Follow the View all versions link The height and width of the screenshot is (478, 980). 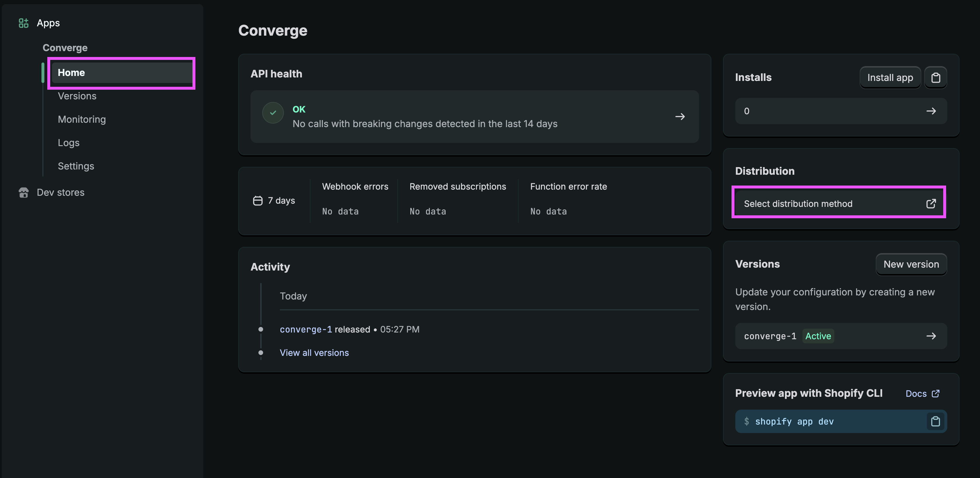[x=314, y=353]
